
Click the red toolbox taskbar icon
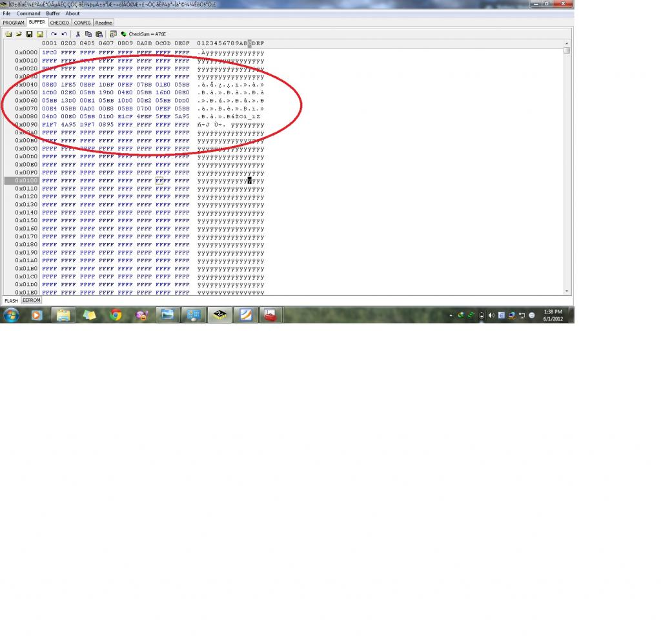tap(270, 315)
